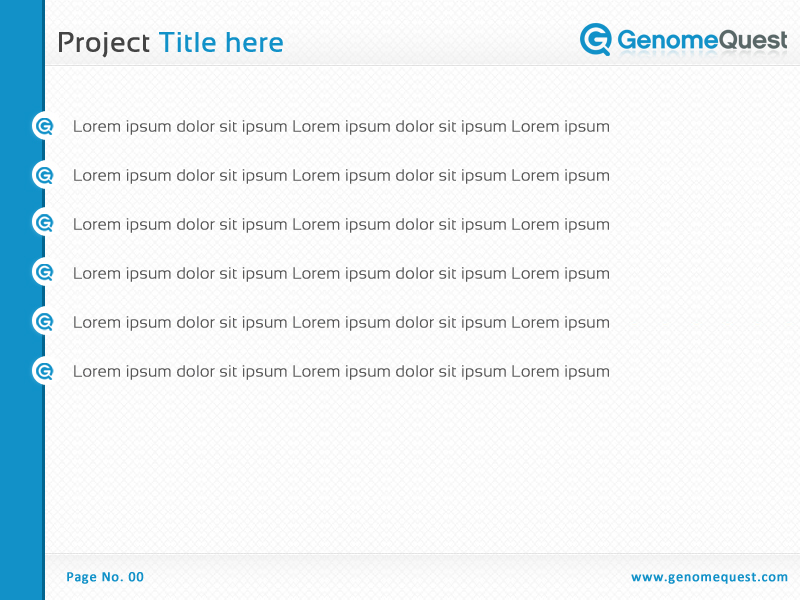Select the first Lorem ipsum text line
Screen dimensions: 800x600
point(341,127)
